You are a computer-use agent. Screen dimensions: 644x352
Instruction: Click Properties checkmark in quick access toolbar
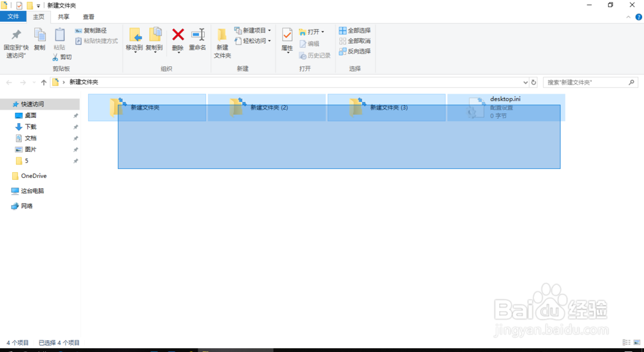[19, 6]
